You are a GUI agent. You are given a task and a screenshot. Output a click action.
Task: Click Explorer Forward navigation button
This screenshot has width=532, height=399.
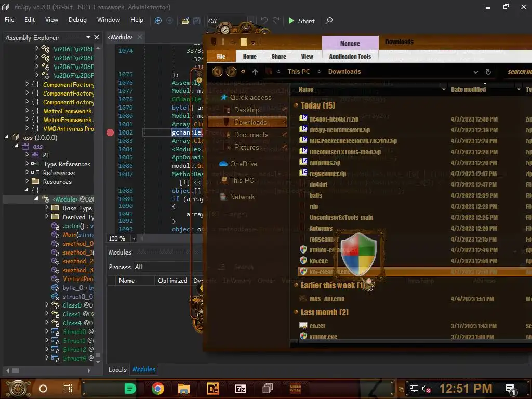coord(231,72)
